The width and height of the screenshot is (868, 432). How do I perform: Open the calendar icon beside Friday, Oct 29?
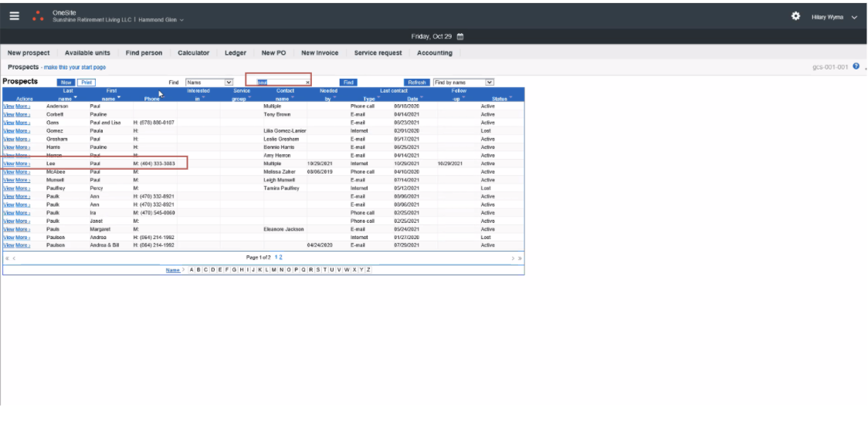coord(459,36)
